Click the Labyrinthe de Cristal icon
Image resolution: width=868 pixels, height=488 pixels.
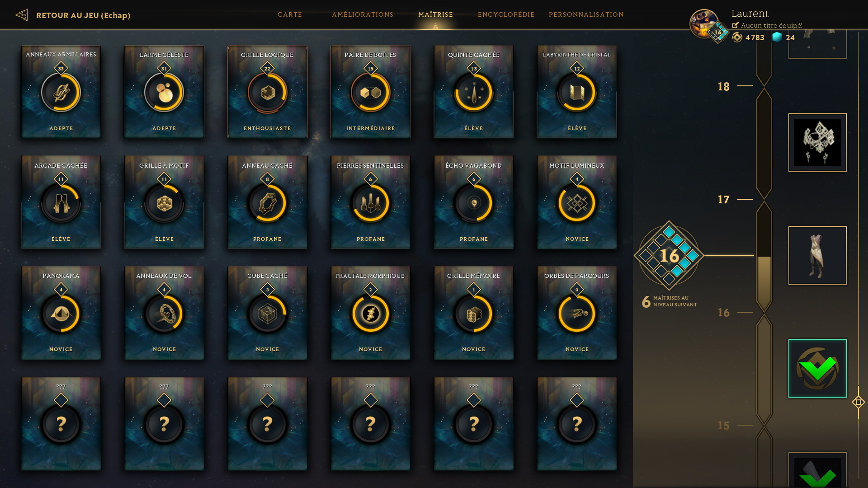[577, 92]
